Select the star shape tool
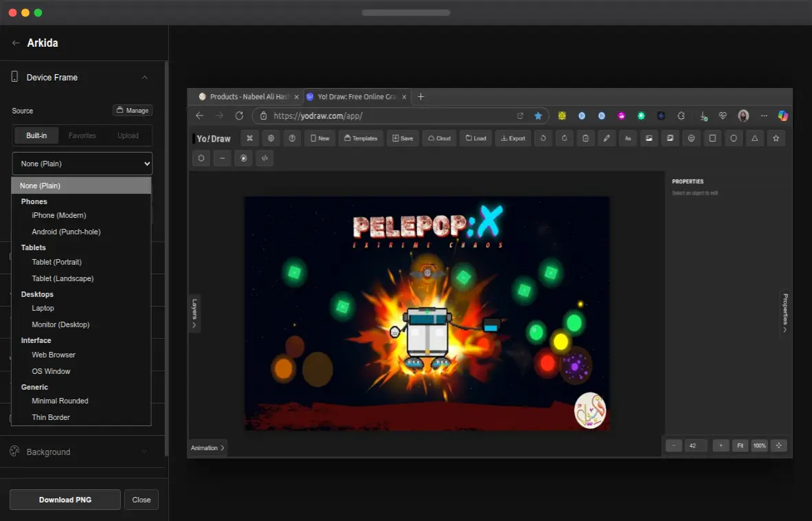Viewport: 812px width, 521px height. click(x=776, y=138)
